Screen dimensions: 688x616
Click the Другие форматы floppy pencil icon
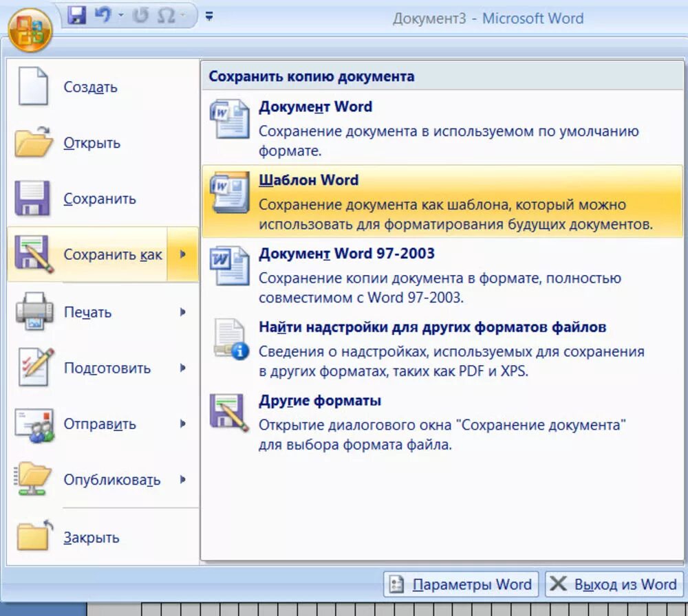pyautogui.click(x=229, y=412)
